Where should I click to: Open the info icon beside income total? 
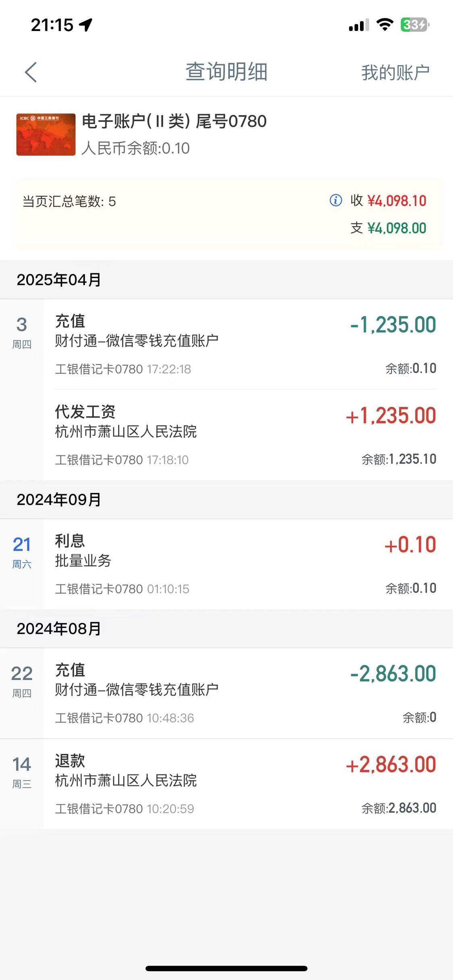click(x=336, y=200)
